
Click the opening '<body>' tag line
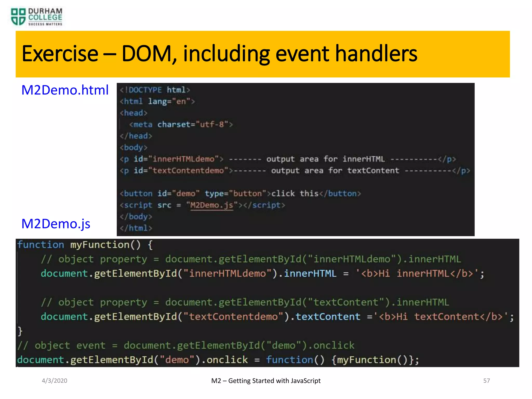pyautogui.click(x=134, y=148)
